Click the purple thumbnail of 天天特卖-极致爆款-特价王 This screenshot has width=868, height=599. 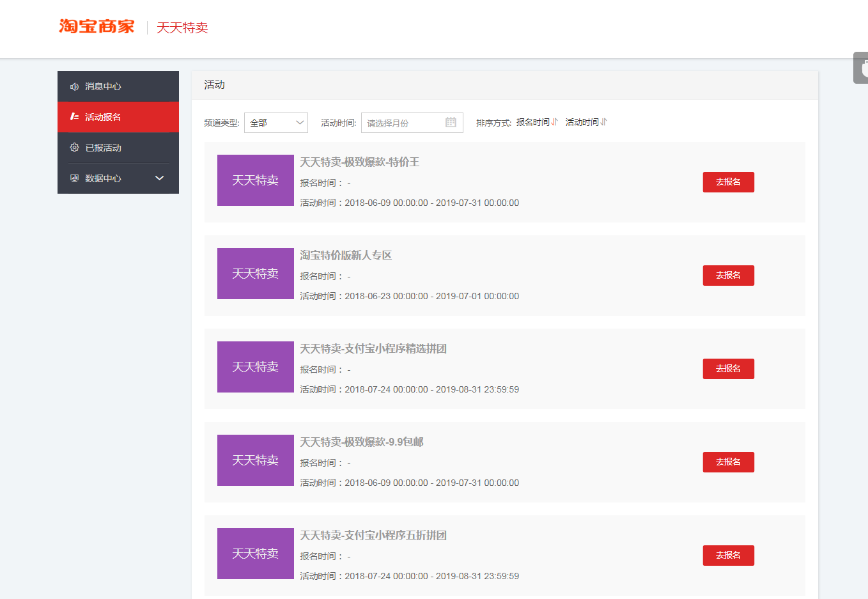(256, 180)
